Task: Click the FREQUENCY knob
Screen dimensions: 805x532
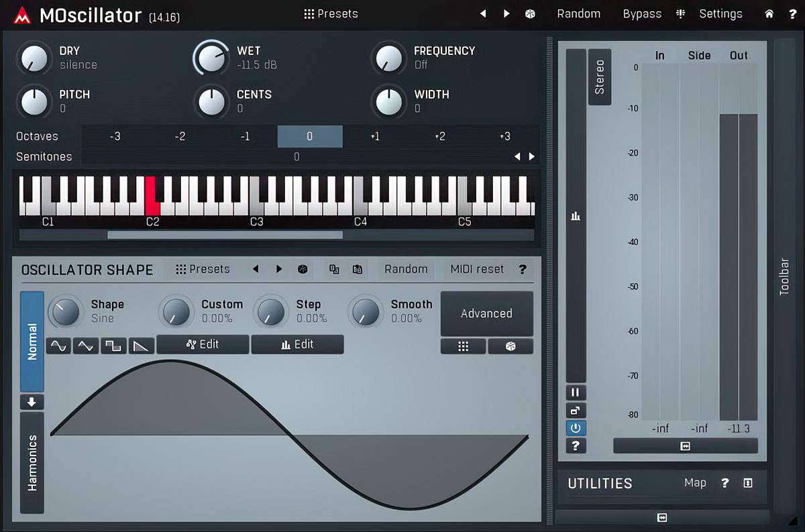Action: point(388,58)
